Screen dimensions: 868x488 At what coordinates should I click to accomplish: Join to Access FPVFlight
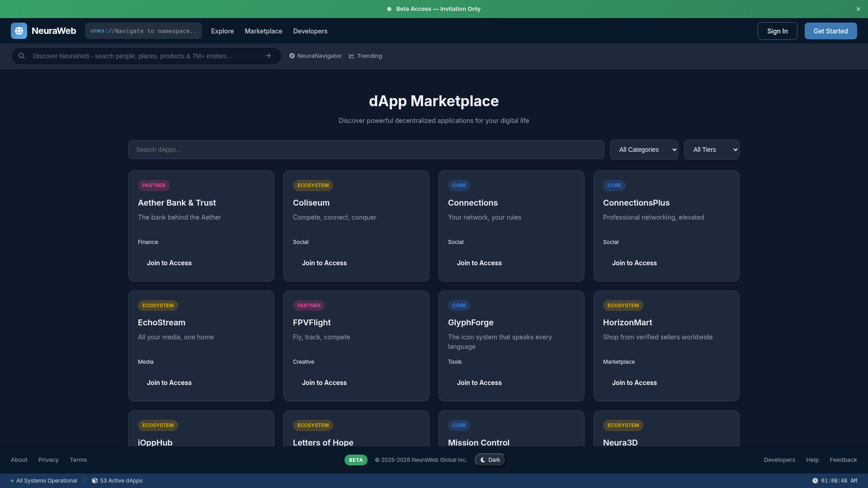pyautogui.click(x=324, y=383)
